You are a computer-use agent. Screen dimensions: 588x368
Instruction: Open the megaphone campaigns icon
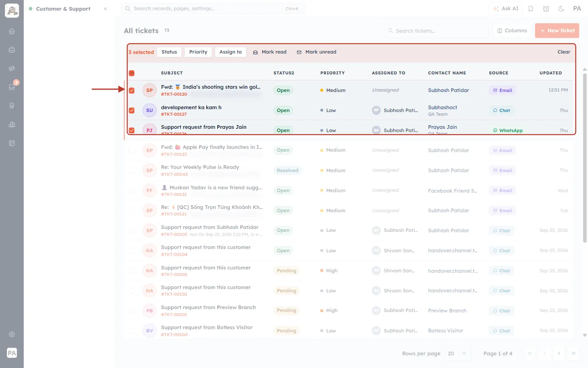click(12, 68)
